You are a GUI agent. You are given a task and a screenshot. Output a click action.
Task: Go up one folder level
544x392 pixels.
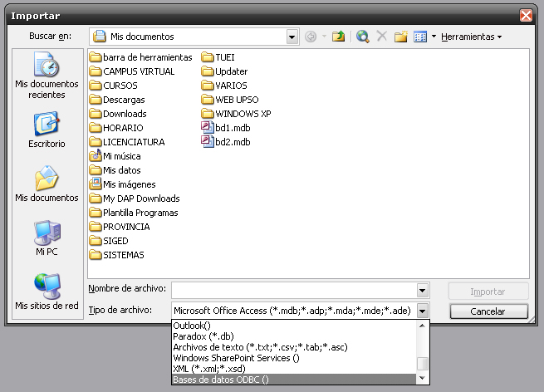tap(338, 37)
